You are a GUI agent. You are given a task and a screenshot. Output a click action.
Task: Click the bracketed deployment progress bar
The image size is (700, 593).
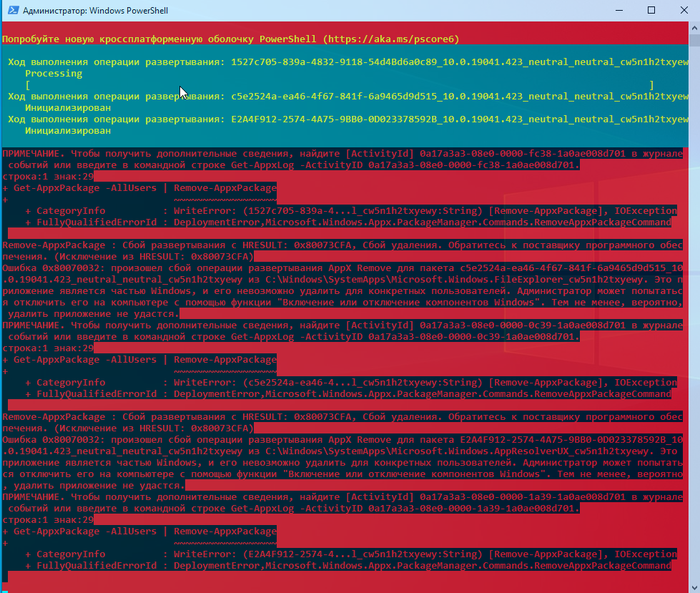click(x=340, y=85)
